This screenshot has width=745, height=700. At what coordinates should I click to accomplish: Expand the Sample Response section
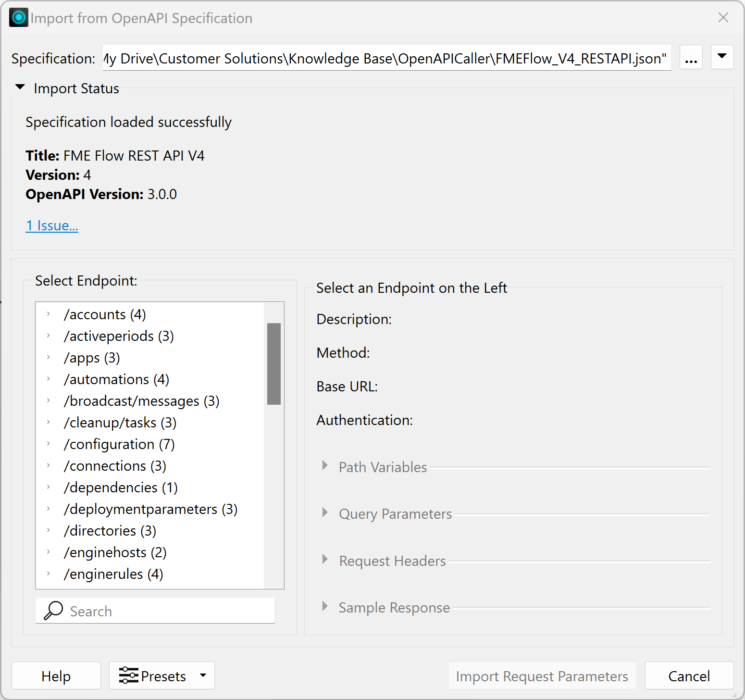click(325, 607)
